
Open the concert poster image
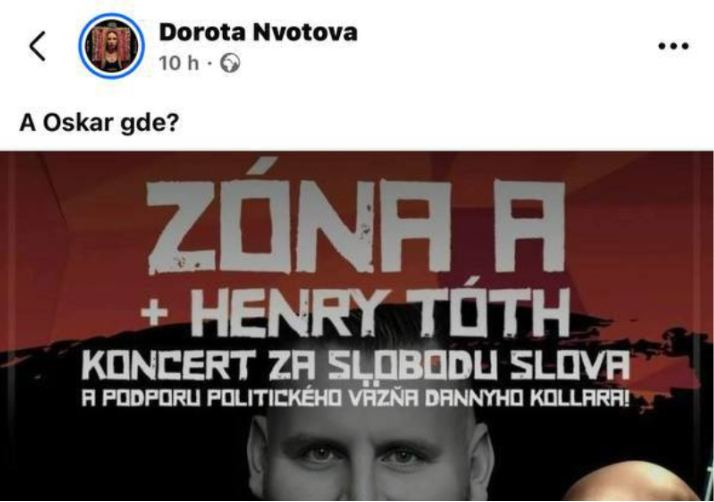(x=357, y=326)
